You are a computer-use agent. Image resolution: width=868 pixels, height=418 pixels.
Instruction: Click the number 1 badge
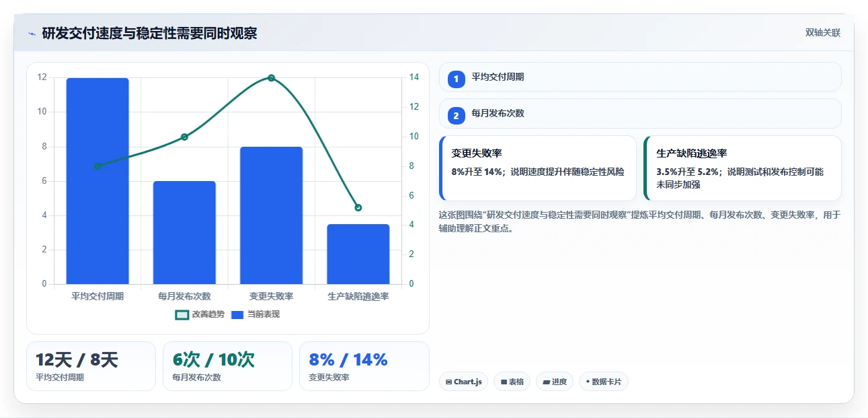(457, 79)
